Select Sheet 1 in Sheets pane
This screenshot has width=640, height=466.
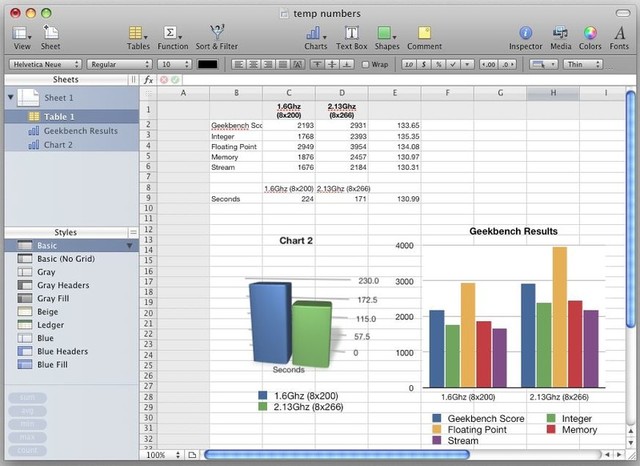(72, 98)
